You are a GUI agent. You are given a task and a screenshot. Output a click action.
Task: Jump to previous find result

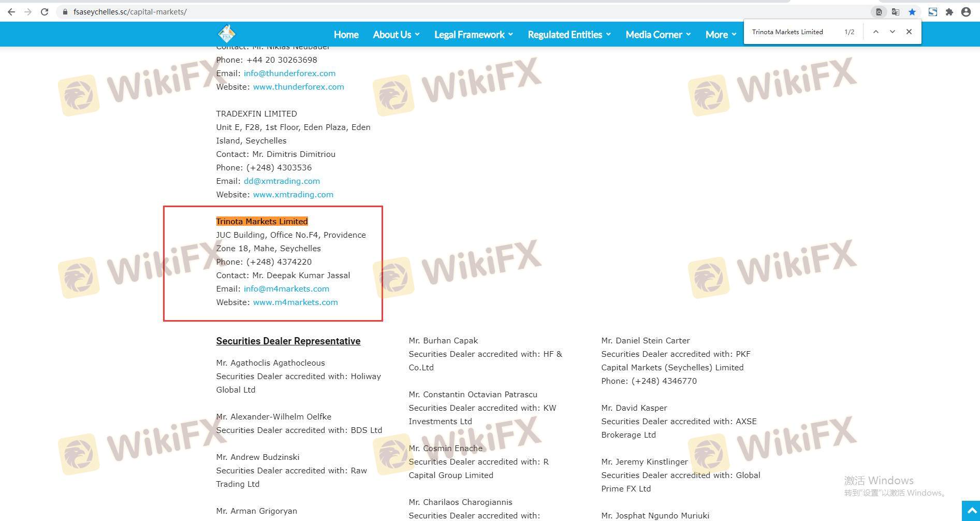[x=875, y=32]
